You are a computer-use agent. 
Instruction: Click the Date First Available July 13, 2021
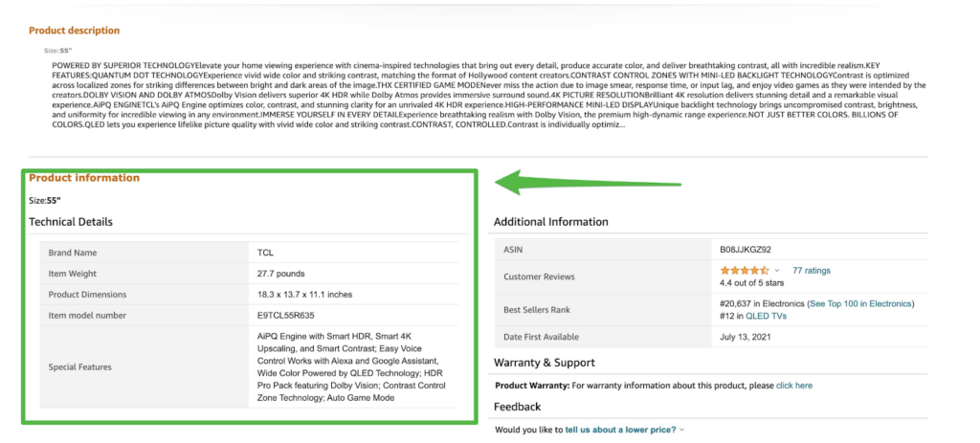click(x=746, y=337)
